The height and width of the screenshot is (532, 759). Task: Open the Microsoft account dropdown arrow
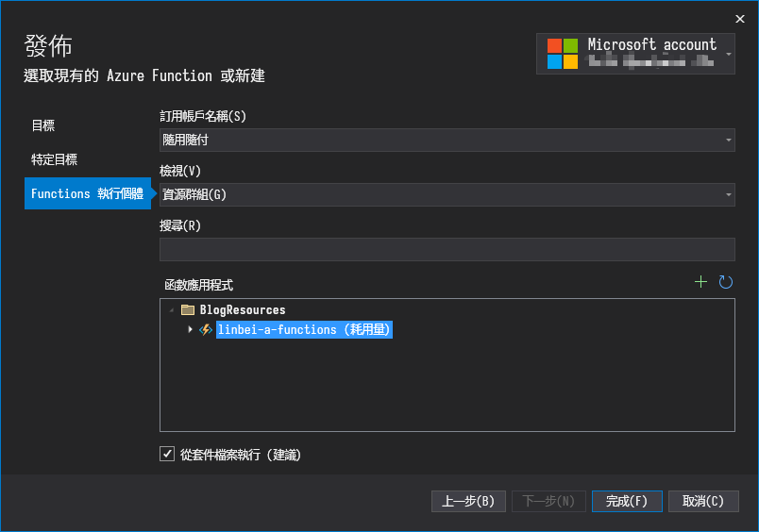click(x=729, y=54)
